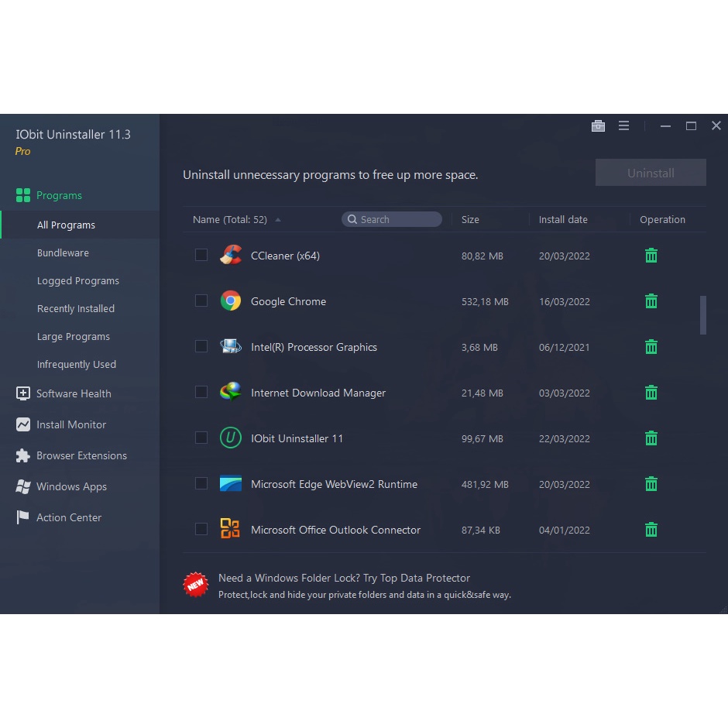Select the IObit Uninstaller 11 checkbox
Screen dimensions: 728x728
(x=201, y=438)
